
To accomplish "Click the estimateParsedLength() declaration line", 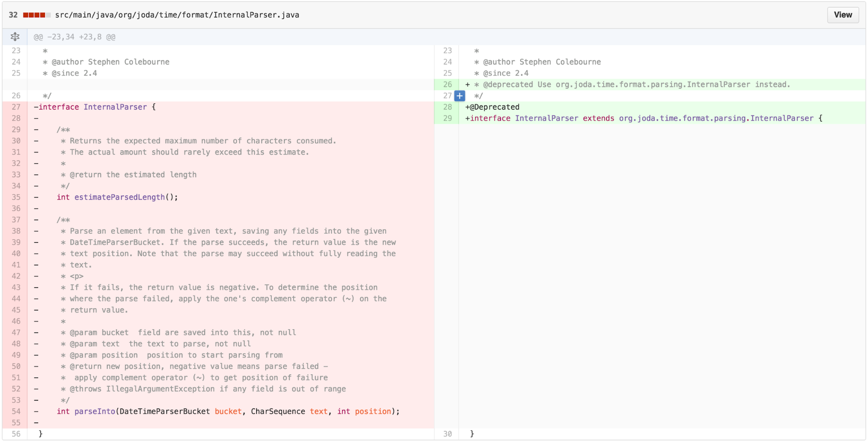I will coord(231,198).
